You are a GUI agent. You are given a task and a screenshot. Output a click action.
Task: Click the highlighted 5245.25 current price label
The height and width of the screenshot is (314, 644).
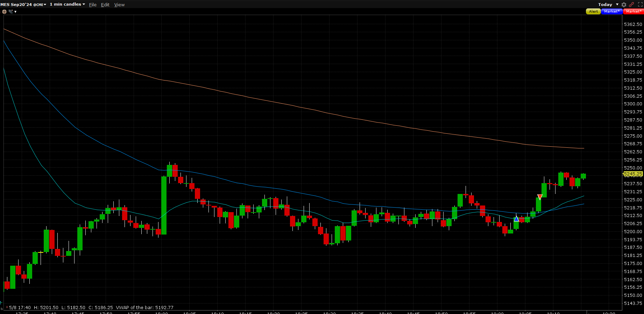(x=633, y=174)
